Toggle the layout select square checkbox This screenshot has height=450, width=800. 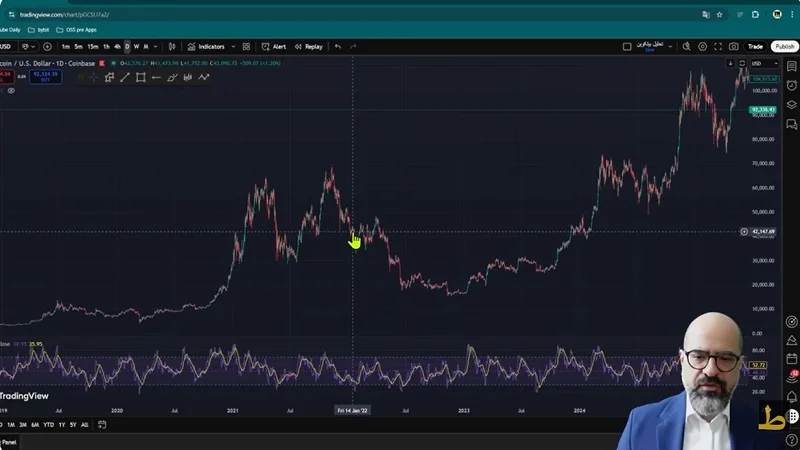[627, 47]
